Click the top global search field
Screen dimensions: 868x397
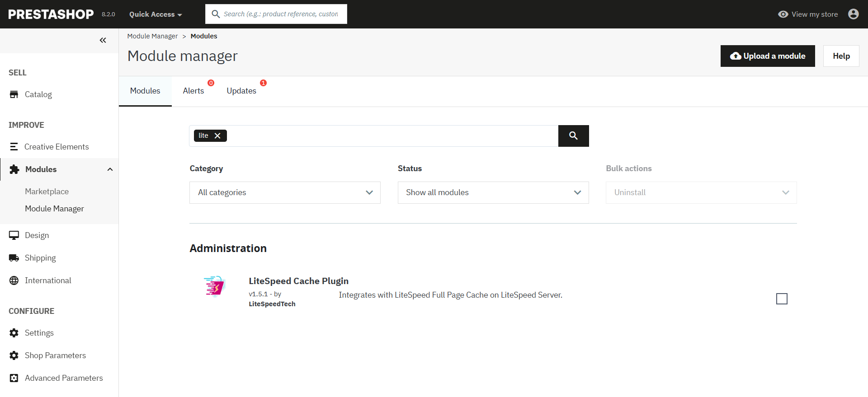pyautogui.click(x=280, y=14)
